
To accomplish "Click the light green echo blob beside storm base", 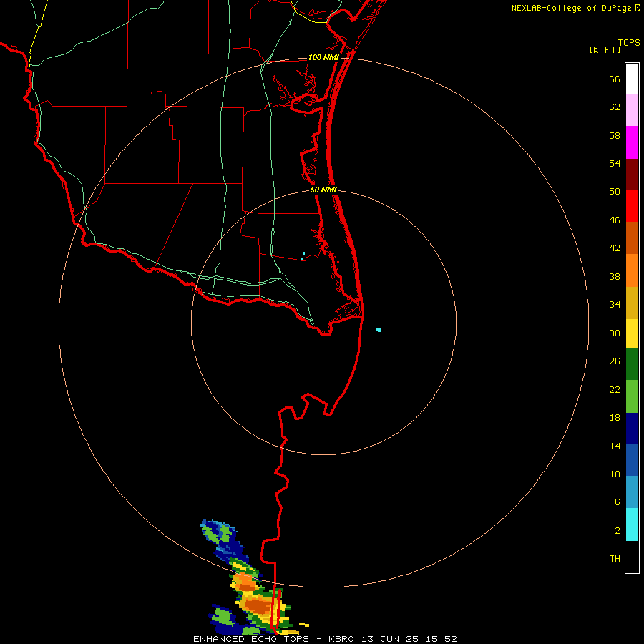I will point(222,617).
